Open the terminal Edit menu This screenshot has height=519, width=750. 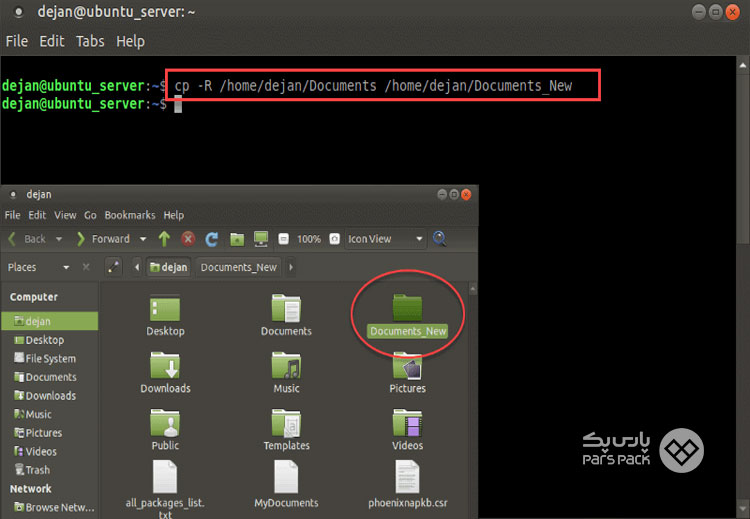[52, 41]
